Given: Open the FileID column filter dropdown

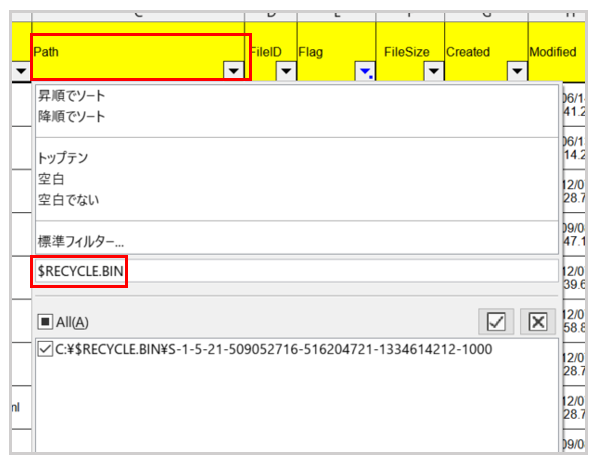Looking at the screenshot, I should click(x=286, y=71).
